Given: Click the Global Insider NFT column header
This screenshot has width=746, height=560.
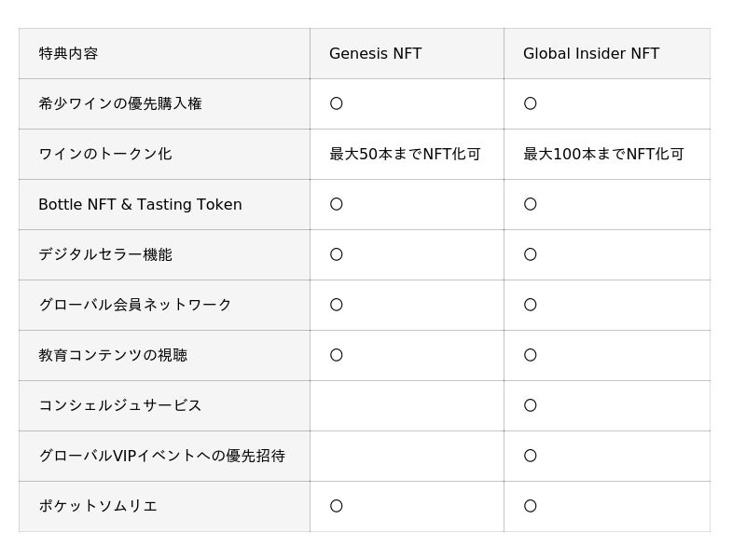Looking at the screenshot, I should pyautogui.click(x=591, y=54).
